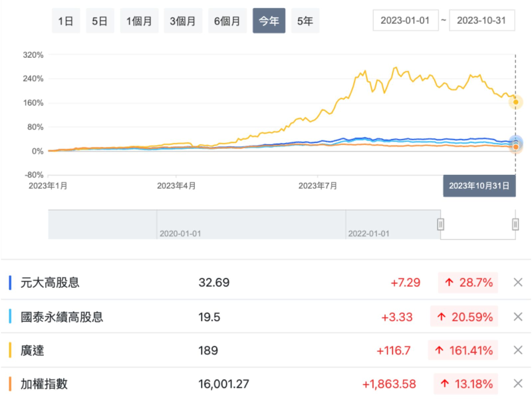Open the 加權指數 row name
Viewport: 532px width, 399px height.
coord(45,384)
